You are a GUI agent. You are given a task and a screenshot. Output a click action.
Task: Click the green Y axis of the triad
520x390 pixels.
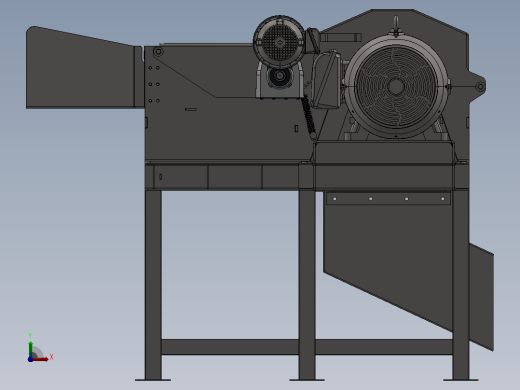pos(31,349)
